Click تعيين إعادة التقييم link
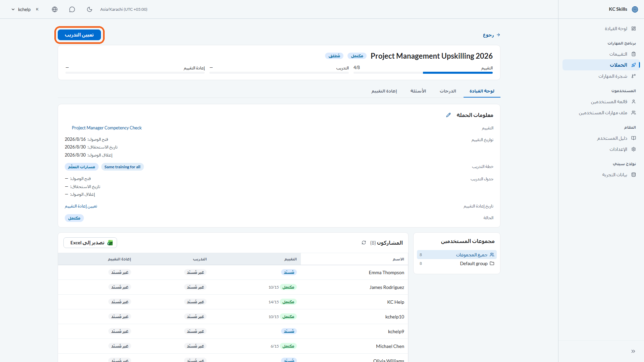The width and height of the screenshot is (644, 362). tap(81, 206)
